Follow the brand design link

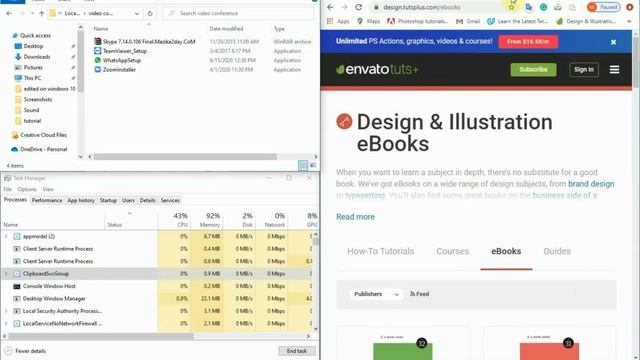point(591,184)
